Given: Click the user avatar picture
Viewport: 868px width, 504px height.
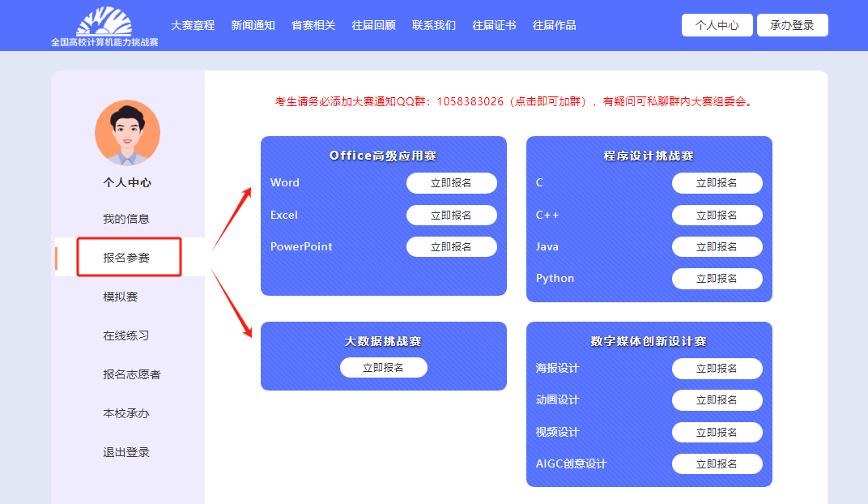Looking at the screenshot, I should [x=127, y=133].
